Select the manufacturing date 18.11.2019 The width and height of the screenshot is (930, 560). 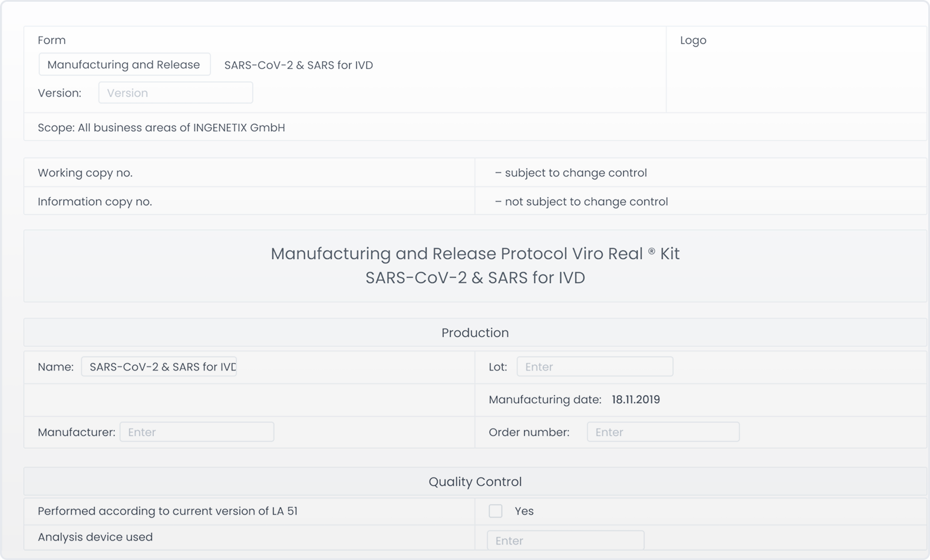[636, 400]
